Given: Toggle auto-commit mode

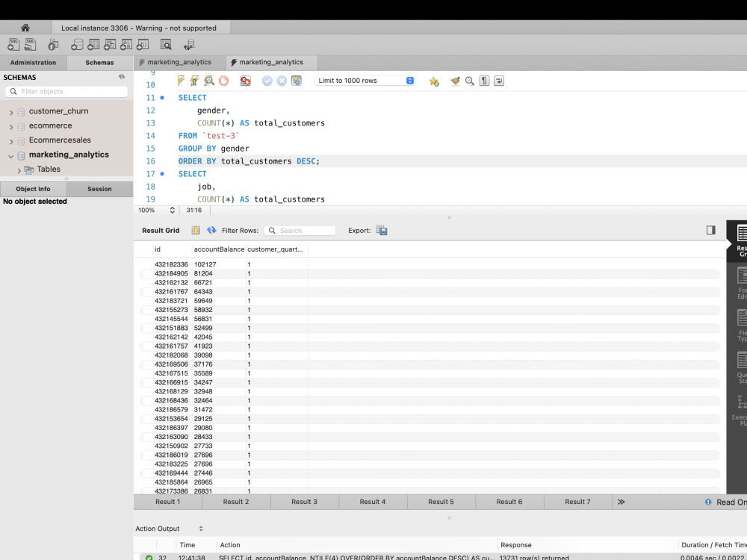Looking at the screenshot, I should (x=297, y=81).
